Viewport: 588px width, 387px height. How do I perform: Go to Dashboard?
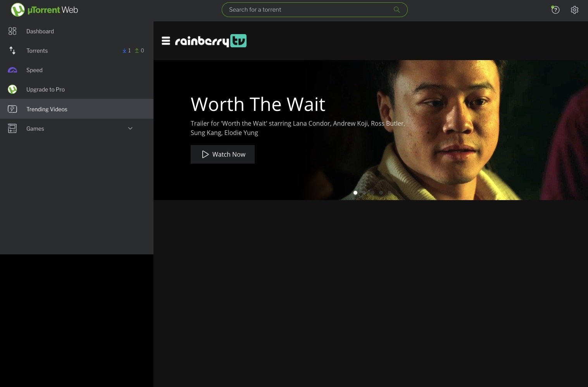[x=77, y=31]
